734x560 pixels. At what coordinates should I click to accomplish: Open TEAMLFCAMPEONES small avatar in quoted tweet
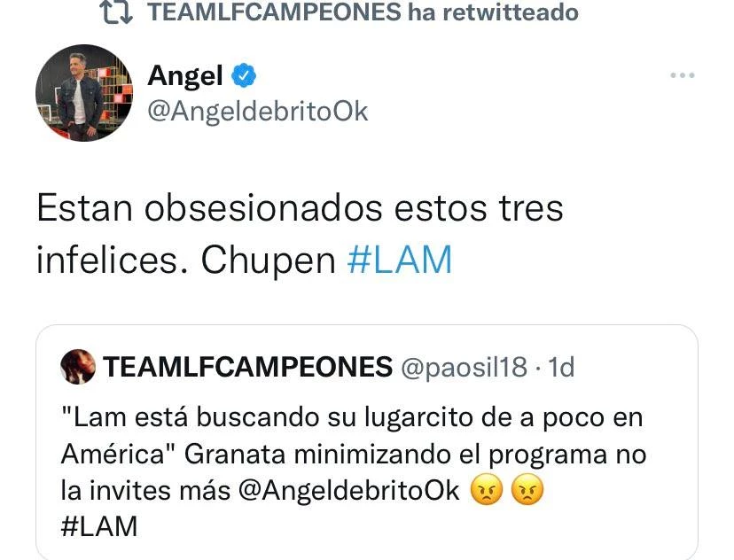tap(78, 367)
